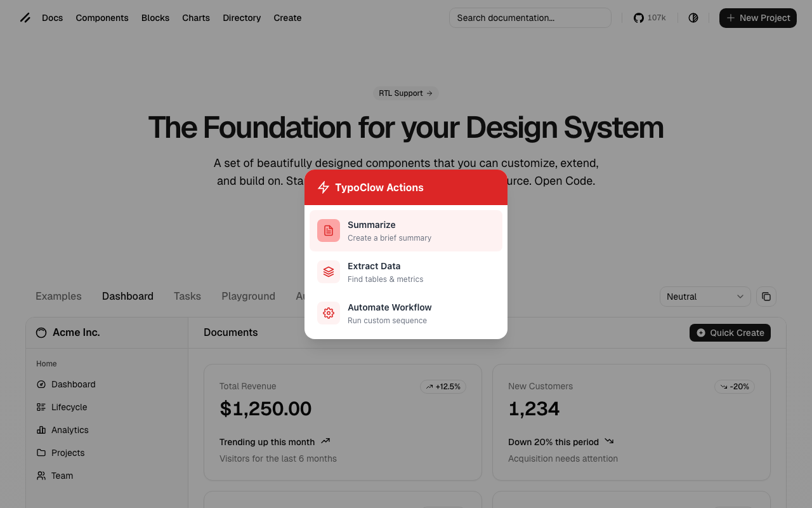Open Analytics in the sidebar

[70, 430]
